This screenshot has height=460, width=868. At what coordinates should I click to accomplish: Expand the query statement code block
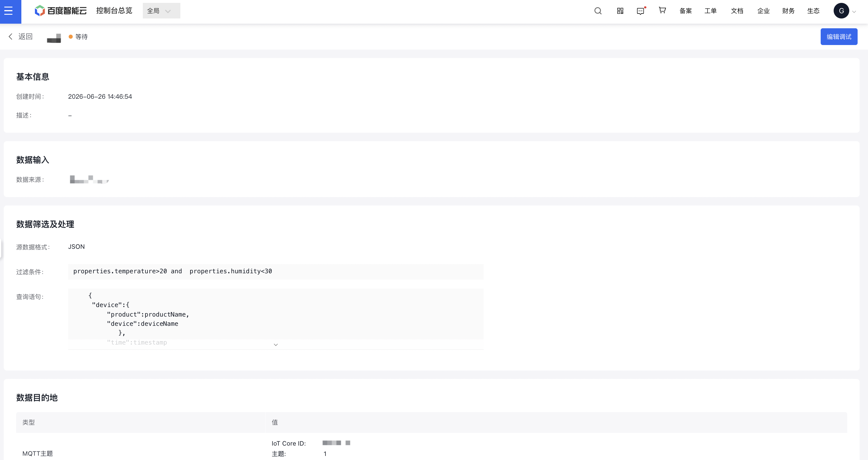(276, 344)
